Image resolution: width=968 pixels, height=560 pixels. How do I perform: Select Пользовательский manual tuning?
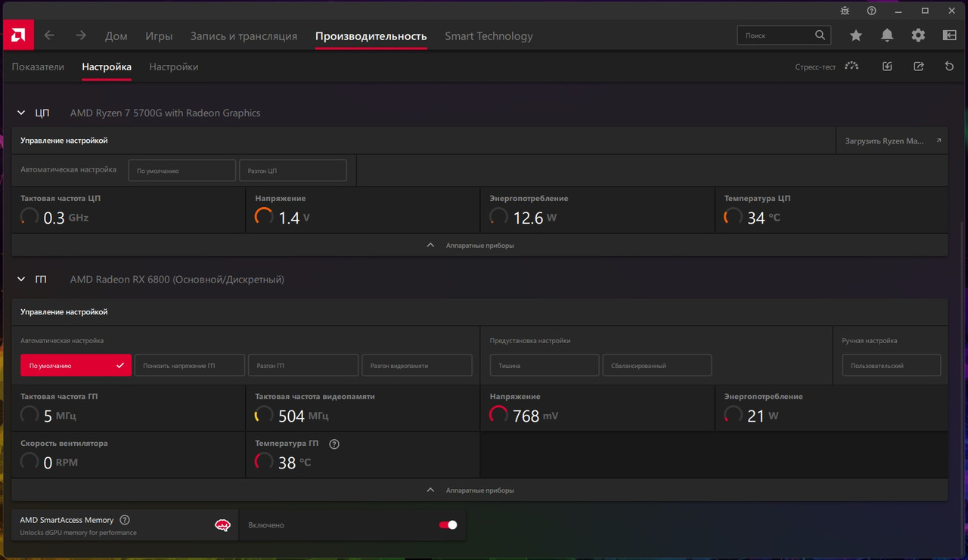(x=892, y=365)
